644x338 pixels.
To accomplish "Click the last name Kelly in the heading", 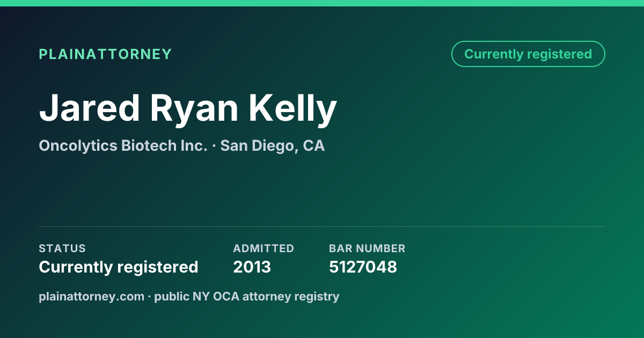I will click(292, 108).
